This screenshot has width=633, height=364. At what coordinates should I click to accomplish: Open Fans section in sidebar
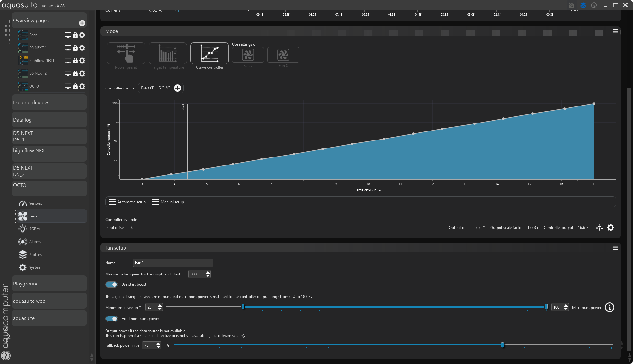52,216
